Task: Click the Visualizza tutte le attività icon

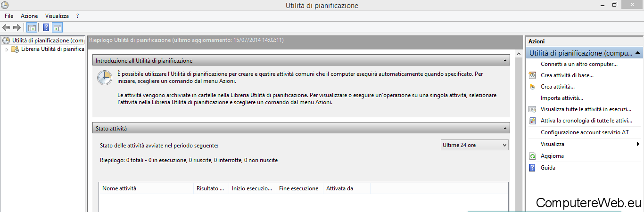Action: point(532,109)
